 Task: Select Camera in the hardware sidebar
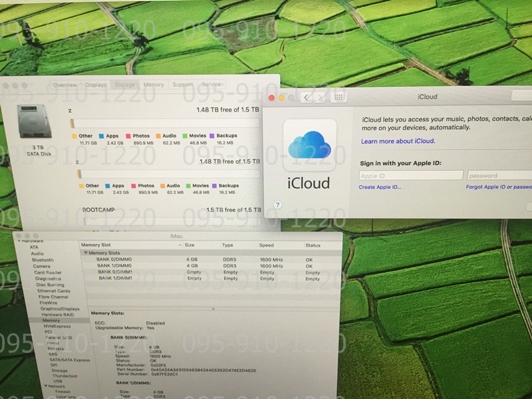(42, 266)
